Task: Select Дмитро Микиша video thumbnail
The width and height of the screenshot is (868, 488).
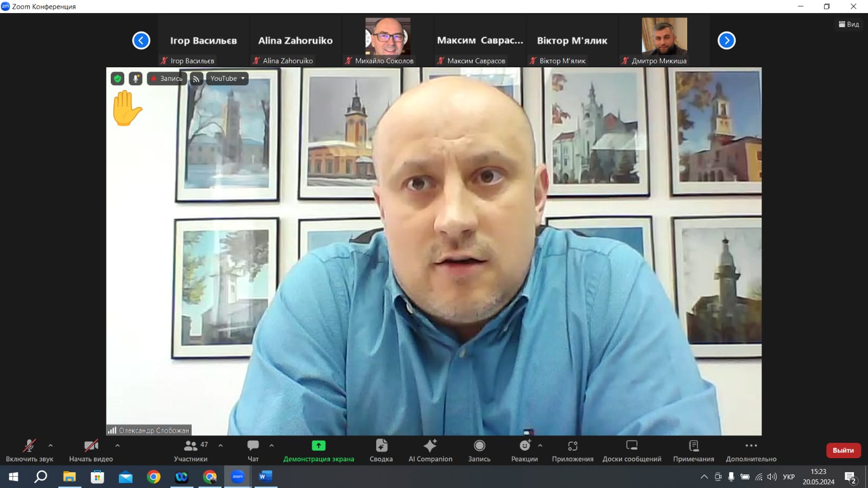Action: pyautogui.click(x=664, y=41)
